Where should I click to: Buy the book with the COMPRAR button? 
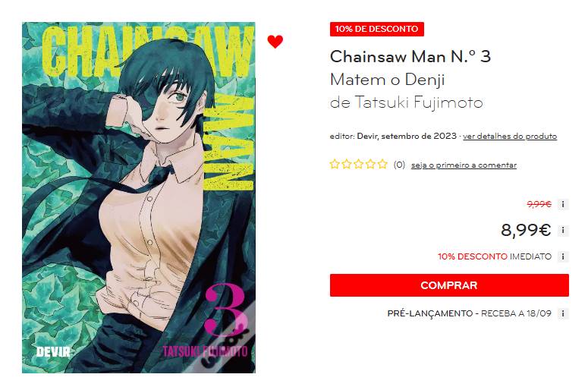point(449,285)
